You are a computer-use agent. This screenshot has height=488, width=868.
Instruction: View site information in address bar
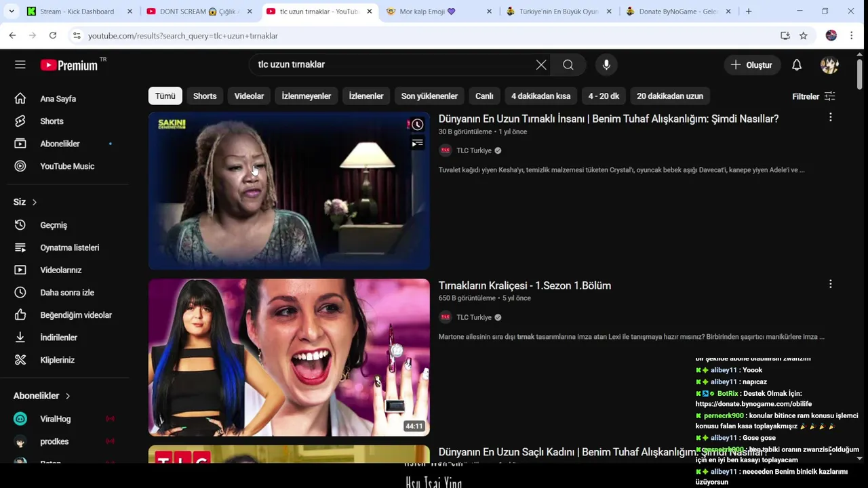click(77, 35)
